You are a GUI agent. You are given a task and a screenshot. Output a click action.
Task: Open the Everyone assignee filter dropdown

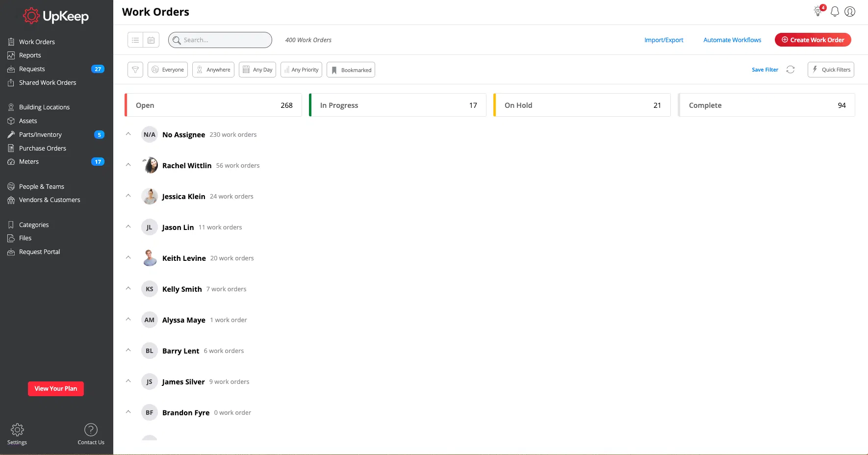pyautogui.click(x=168, y=70)
